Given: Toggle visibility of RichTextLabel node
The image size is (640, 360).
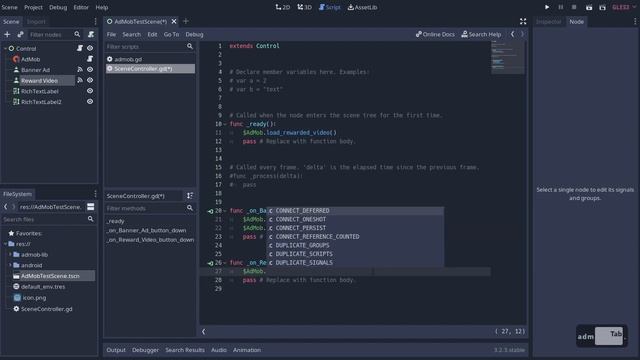Looking at the screenshot, I should point(90,91).
